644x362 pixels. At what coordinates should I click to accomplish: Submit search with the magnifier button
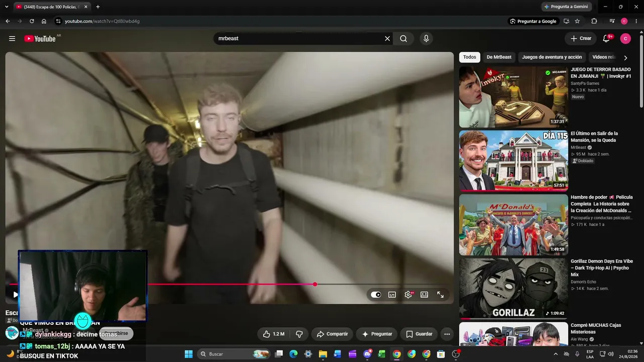tap(404, 39)
